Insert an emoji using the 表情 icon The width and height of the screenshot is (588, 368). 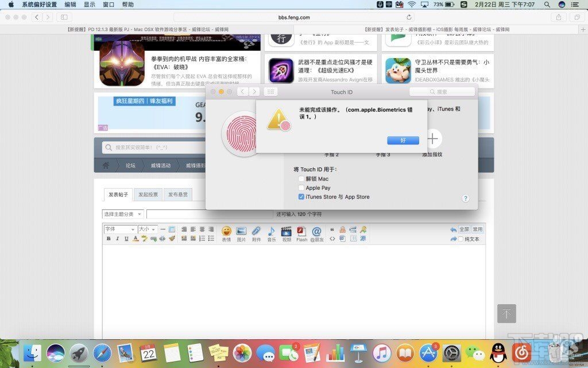pyautogui.click(x=226, y=231)
